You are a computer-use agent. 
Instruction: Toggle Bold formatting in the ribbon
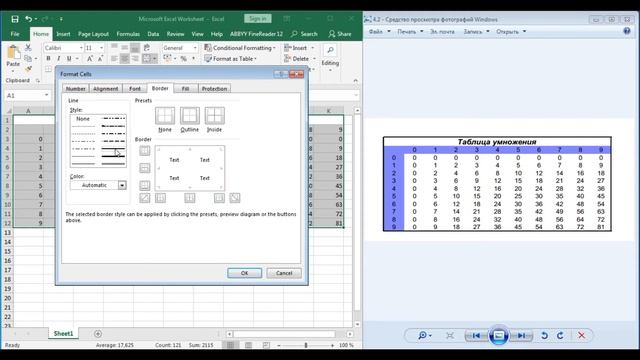[48, 59]
